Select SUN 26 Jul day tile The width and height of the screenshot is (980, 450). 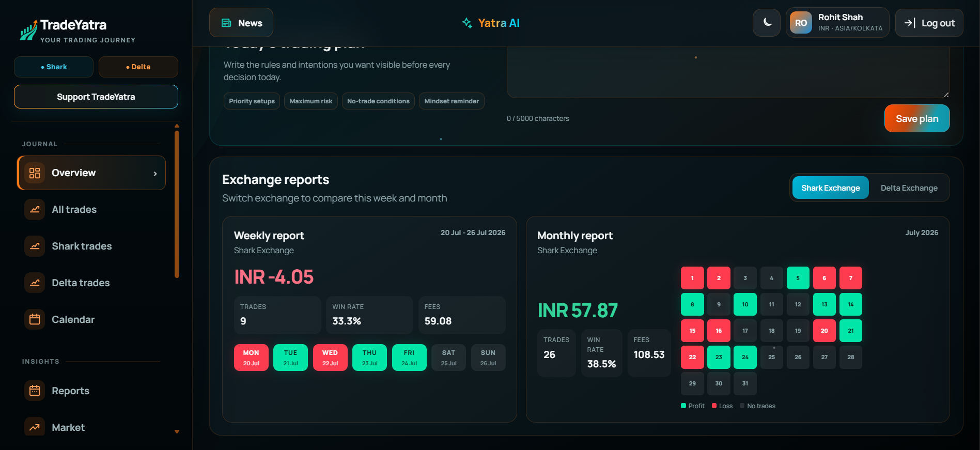point(488,358)
